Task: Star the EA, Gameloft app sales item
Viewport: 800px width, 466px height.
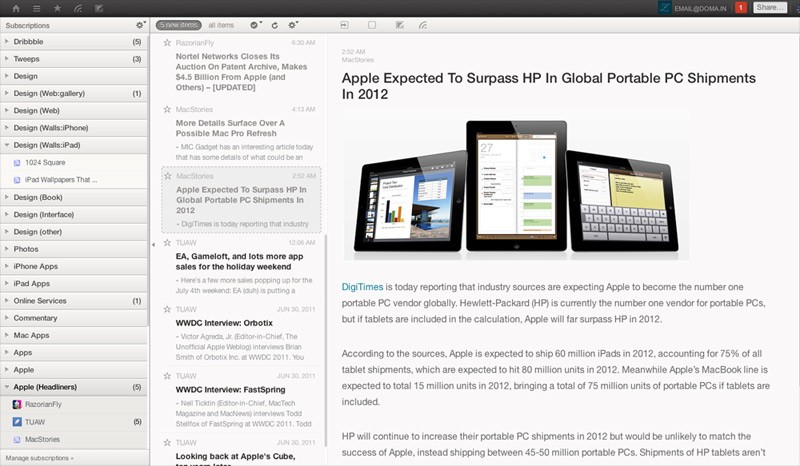Action: (167, 242)
